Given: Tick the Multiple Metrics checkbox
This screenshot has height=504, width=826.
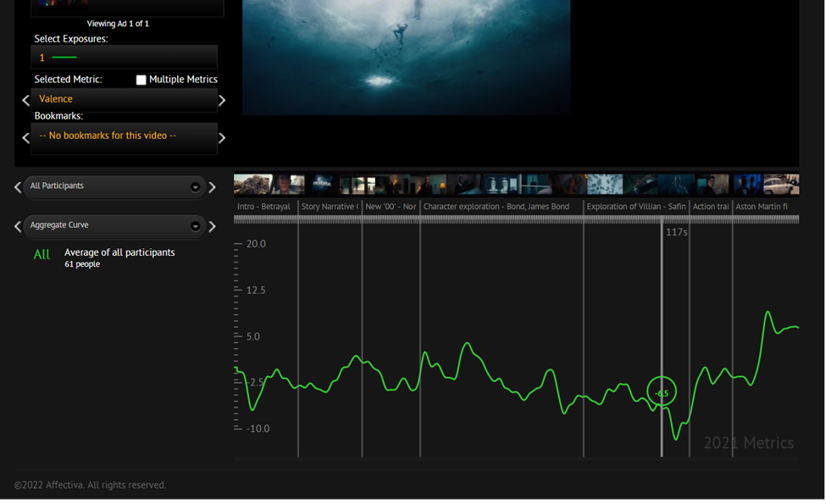Looking at the screenshot, I should click(141, 80).
